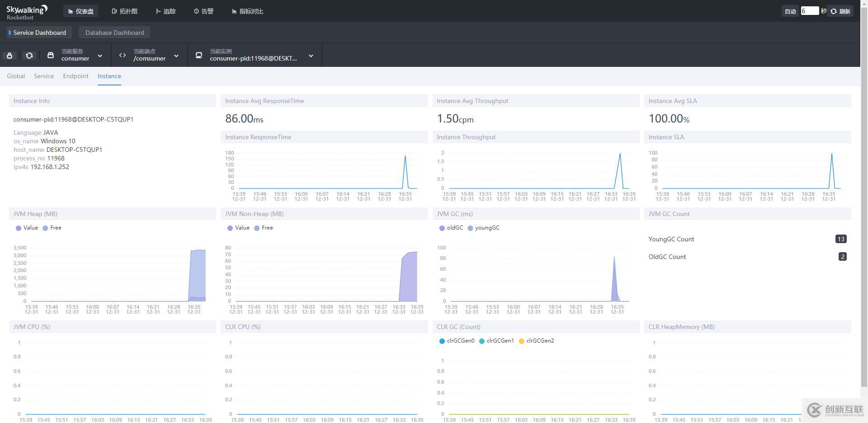The height and width of the screenshot is (423, 868).
Task: Switch to Service Dashboard
Action: tap(38, 33)
